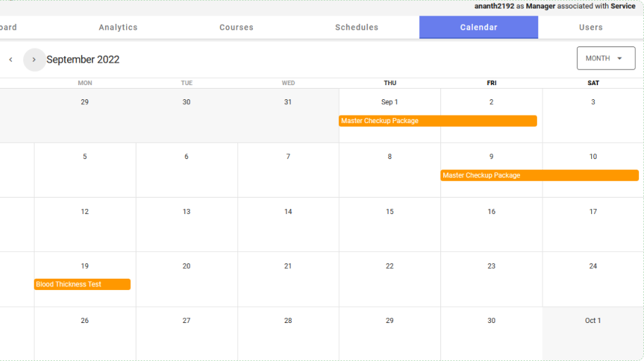Click day 7 in Wednesday column
Viewport: 644px width, 361px height.
(288, 157)
